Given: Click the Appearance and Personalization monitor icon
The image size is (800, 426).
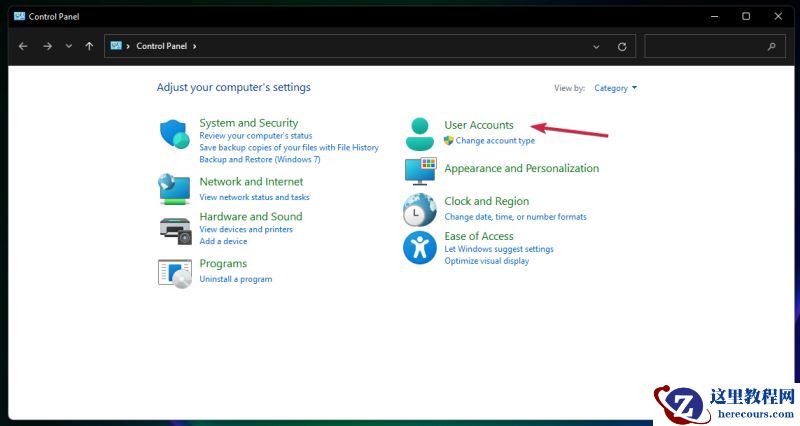Looking at the screenshot, I should tap(420, 171).
